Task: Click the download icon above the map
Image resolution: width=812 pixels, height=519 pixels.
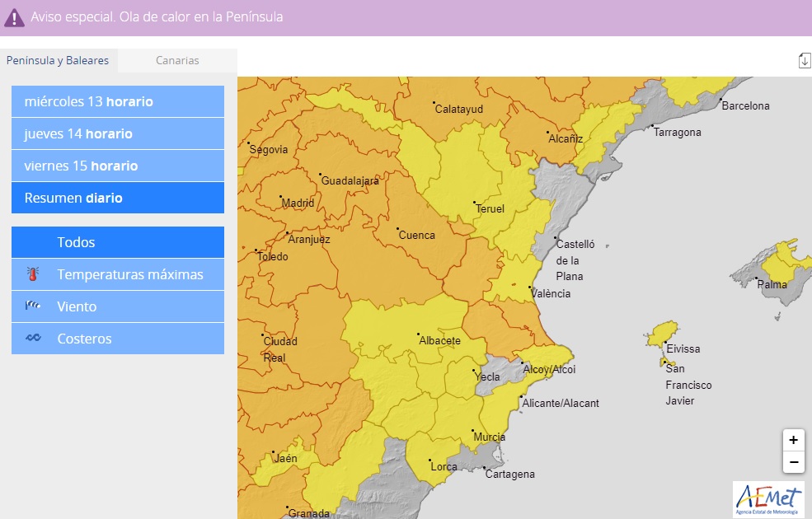Action: coord(804,60)
